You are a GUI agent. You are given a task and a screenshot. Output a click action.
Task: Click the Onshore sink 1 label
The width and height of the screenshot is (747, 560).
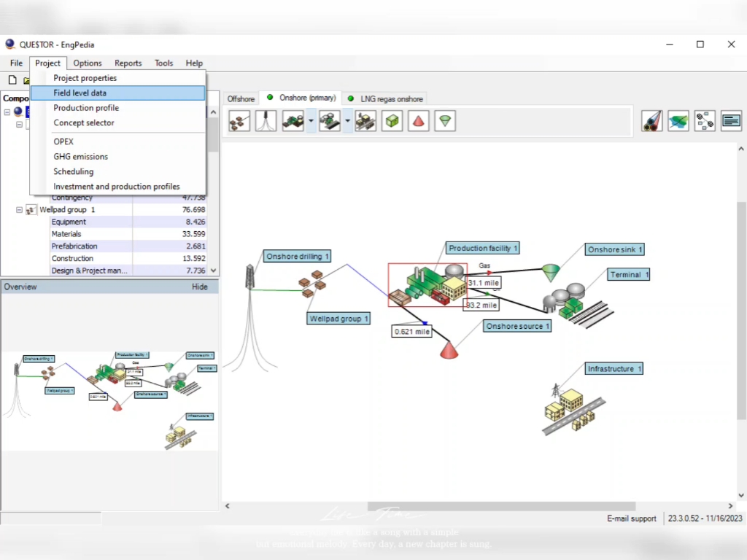(614, 249)
